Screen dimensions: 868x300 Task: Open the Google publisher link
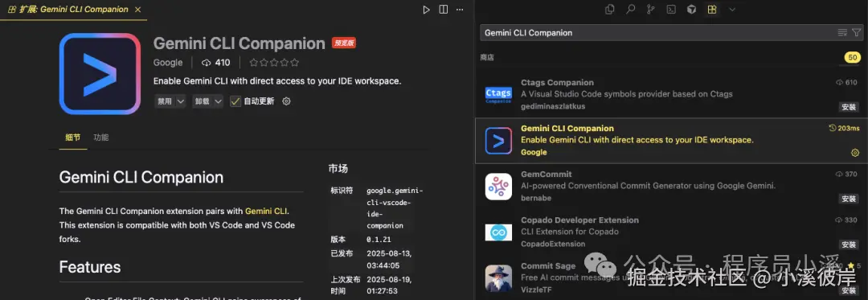pyautogui.click(x=168, y=63)
